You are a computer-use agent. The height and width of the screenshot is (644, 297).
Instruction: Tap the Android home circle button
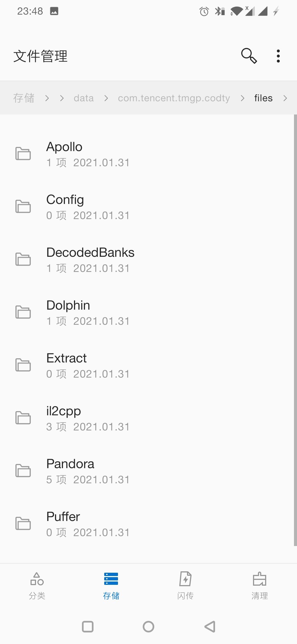148,627
